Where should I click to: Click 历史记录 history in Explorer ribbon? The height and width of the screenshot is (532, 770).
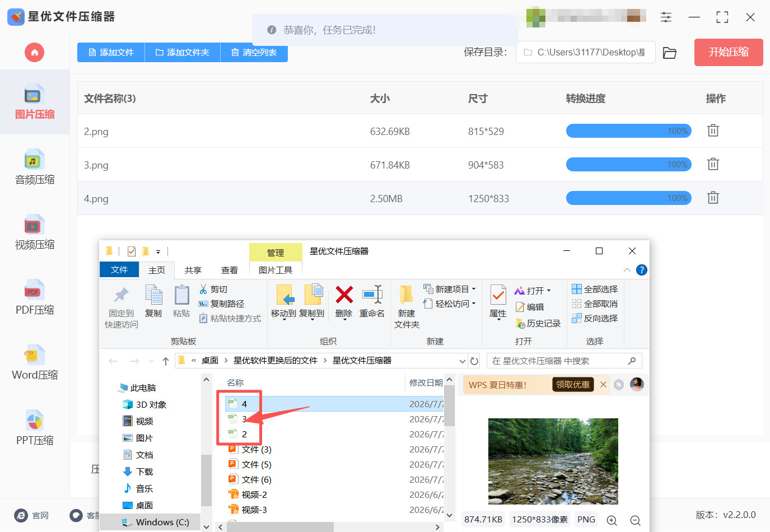538,324
